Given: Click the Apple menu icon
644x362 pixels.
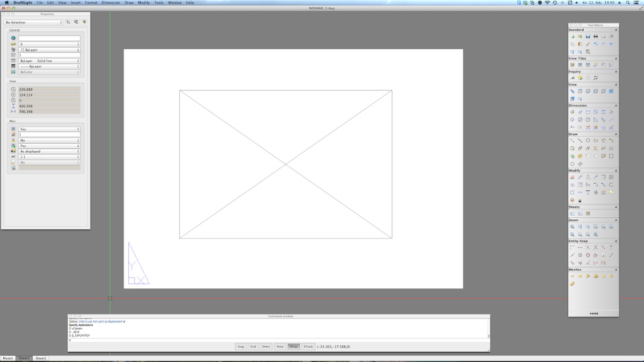Looking at the screenshot, I should (x=7, y=3).
